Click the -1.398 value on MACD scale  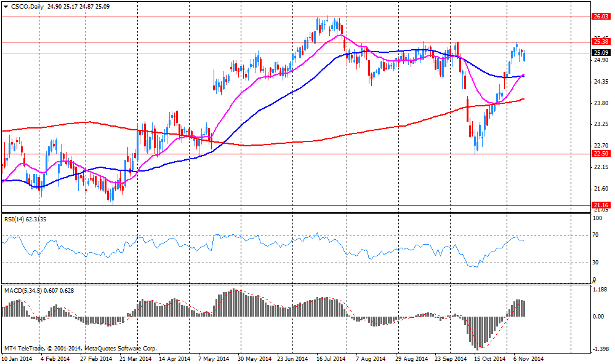(600, 349)
